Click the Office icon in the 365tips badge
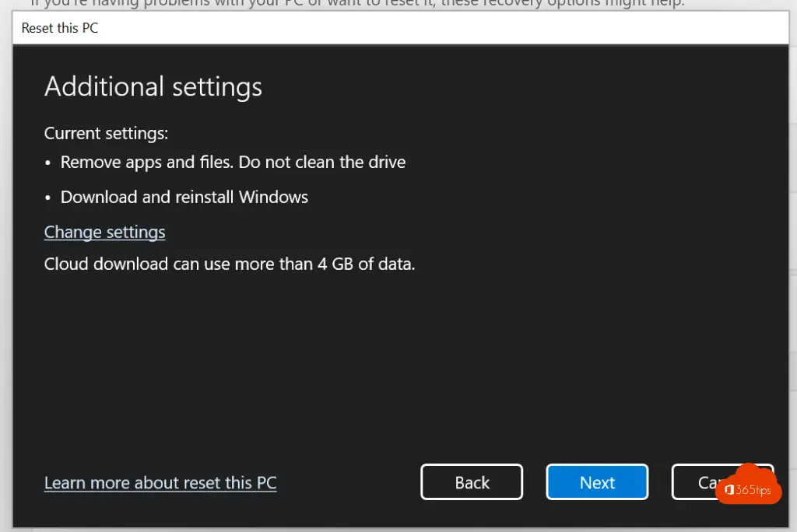This screenshot has width=797, height=532. [729, 490]
